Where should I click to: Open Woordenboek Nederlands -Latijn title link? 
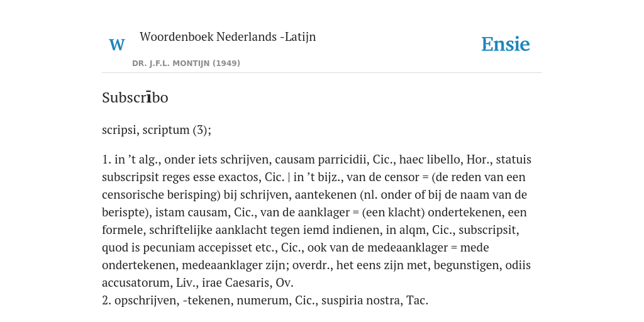pyautogui.click(x=228, y=36)
